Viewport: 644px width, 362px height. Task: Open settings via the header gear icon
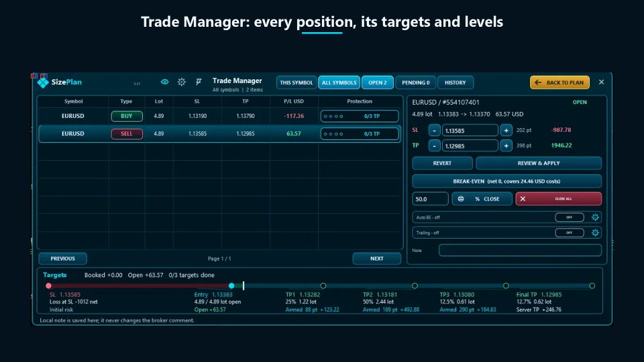[x=182, y=82]
